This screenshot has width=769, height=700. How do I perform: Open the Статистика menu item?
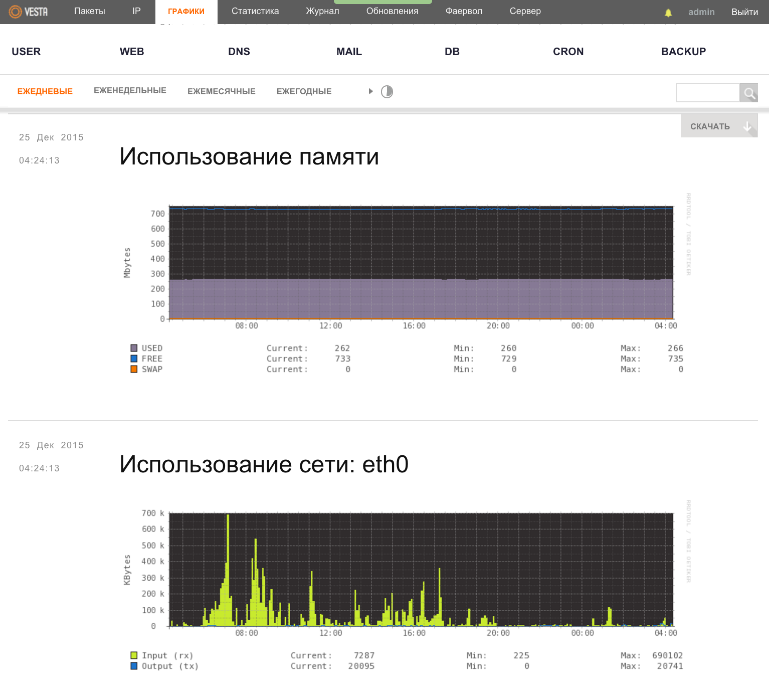(x=255, y=11)
